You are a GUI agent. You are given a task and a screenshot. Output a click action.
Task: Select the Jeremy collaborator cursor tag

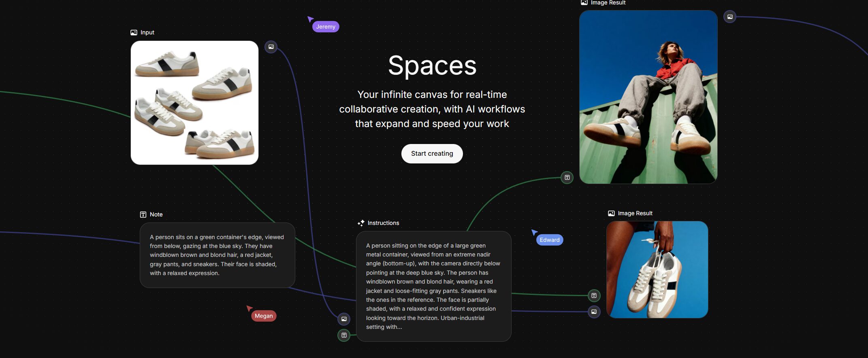coord(326,27)
